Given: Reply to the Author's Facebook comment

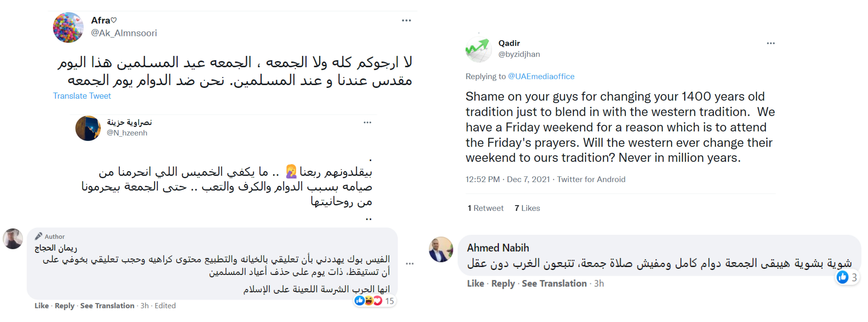Looking at the screenshot, I should [x=64, y=306].
